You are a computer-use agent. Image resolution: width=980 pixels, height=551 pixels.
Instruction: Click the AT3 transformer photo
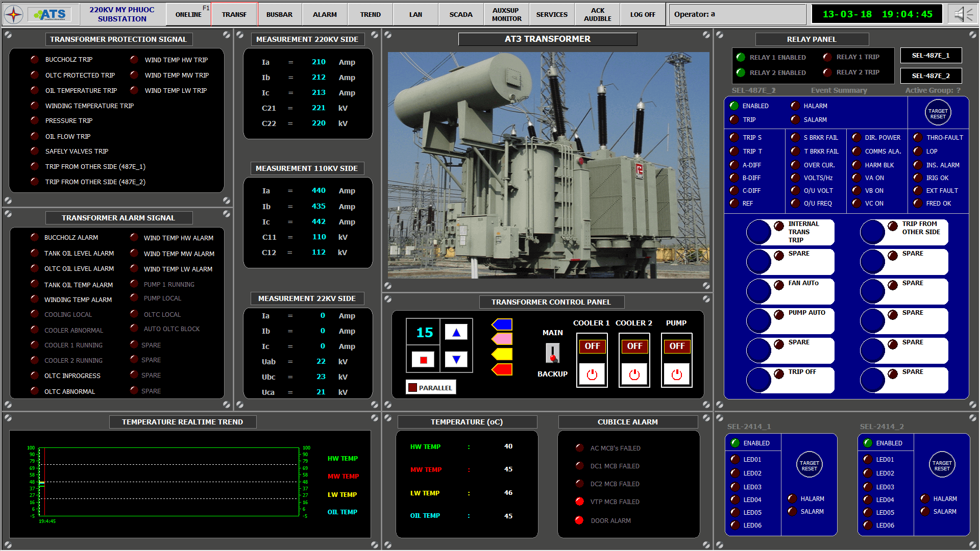tap(548, 165)
